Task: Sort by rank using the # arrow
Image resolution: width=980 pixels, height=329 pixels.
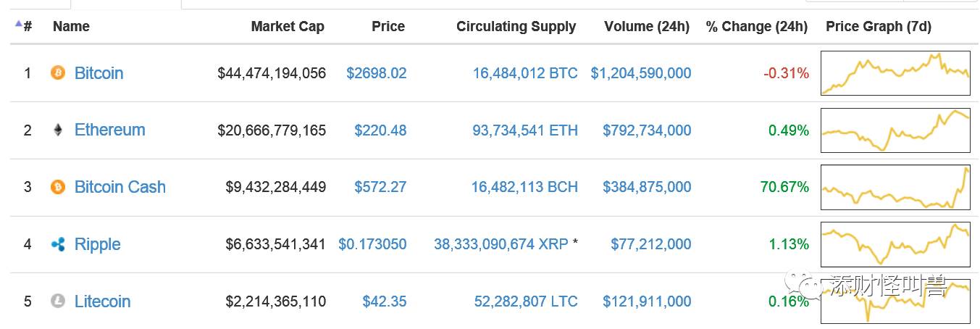Action: coord(19,24)
